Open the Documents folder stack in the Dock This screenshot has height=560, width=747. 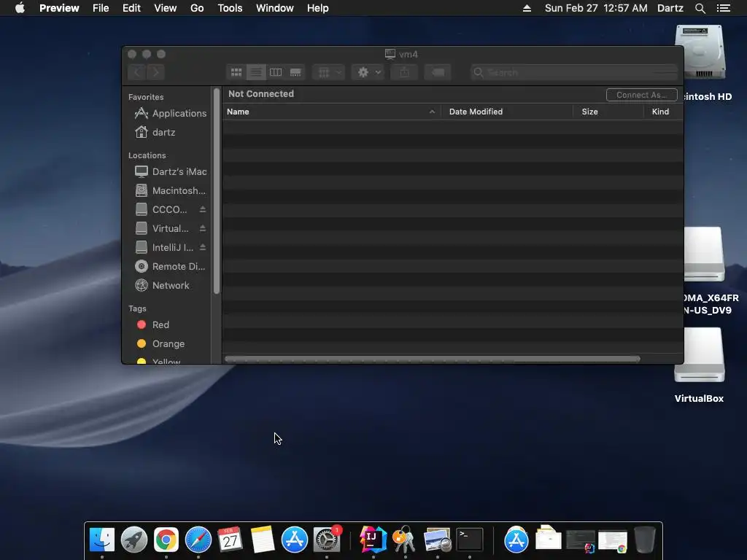tap(549, 539)
